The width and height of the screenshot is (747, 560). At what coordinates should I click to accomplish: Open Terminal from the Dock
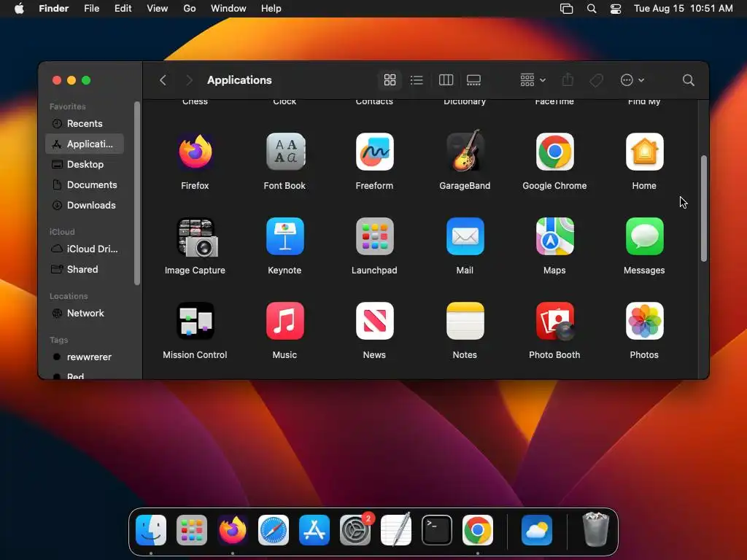[x=437, y=530]
